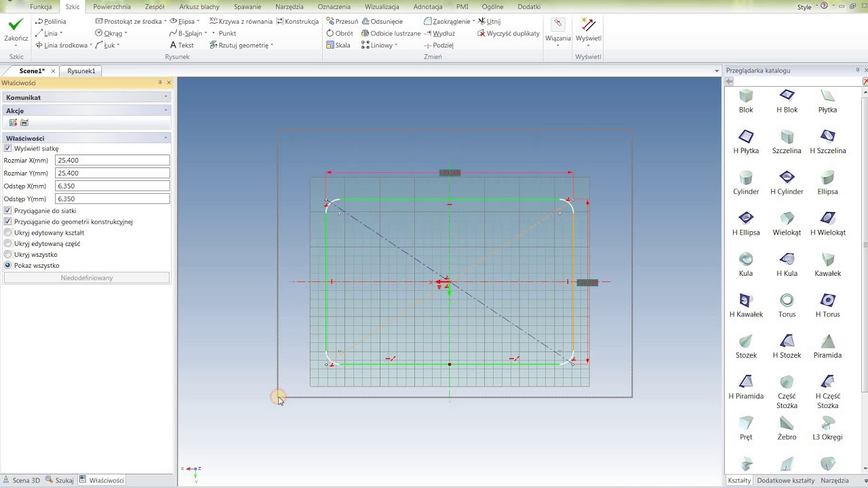868x488 pixels.
Task: Click Rozmiar X(mm) input field
Action: [x=113, y=161]
